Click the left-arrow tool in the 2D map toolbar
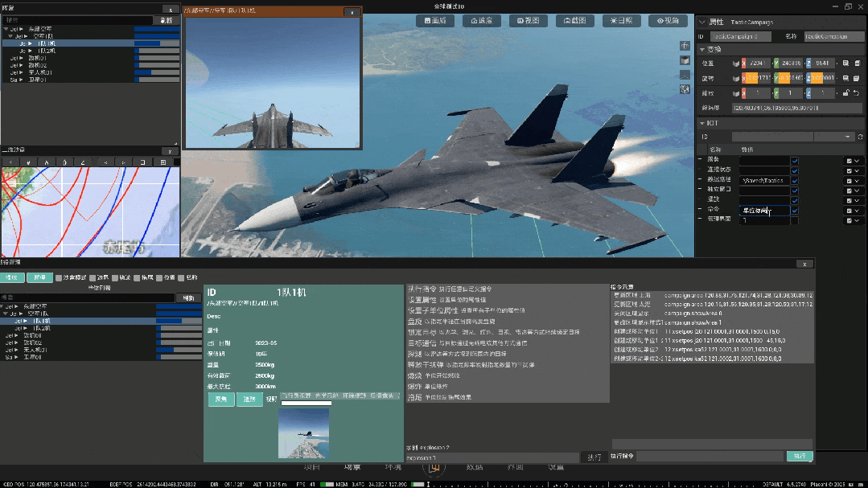 point(105,162)
